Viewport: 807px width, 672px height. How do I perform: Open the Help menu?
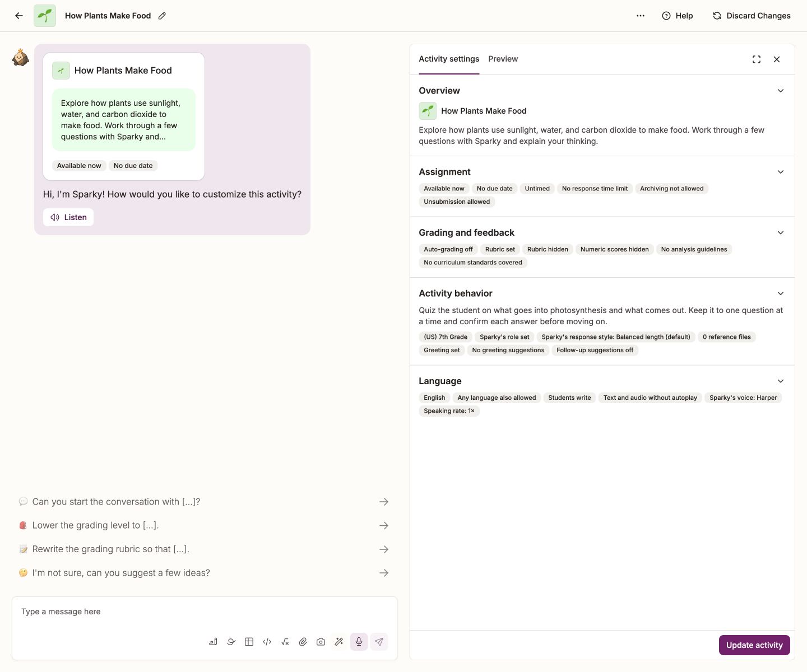[x=678, y=16]
